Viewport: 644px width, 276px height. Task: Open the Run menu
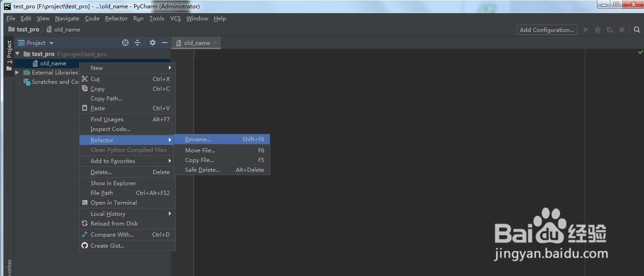pyautogui.click(x=138, y=19)
